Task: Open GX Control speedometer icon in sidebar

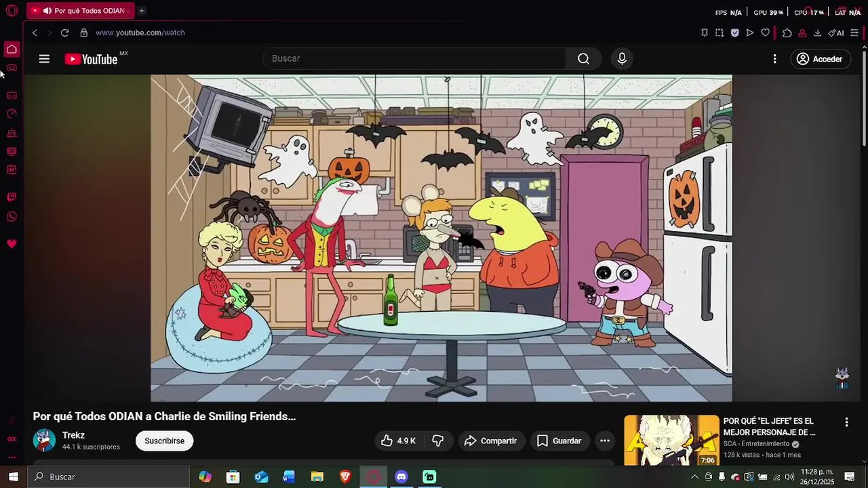Action: click(x=12, y=114)
